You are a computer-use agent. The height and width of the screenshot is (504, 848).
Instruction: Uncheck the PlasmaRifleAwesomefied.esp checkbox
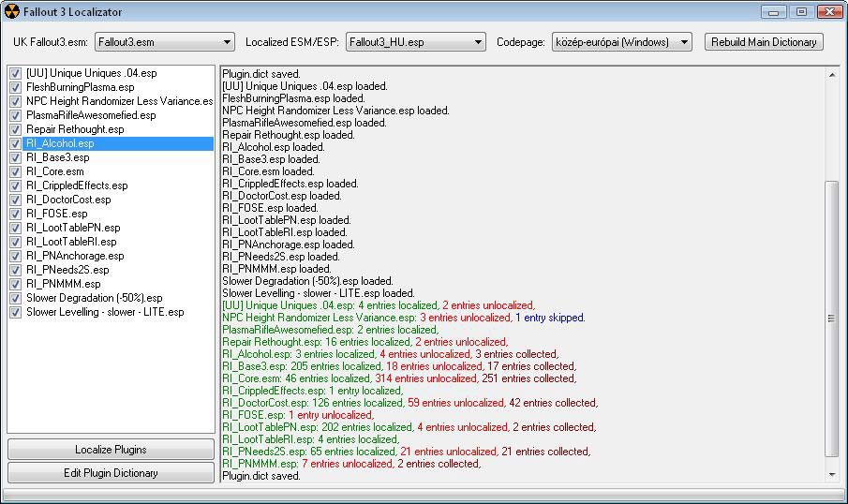click(x=16, y=115)
